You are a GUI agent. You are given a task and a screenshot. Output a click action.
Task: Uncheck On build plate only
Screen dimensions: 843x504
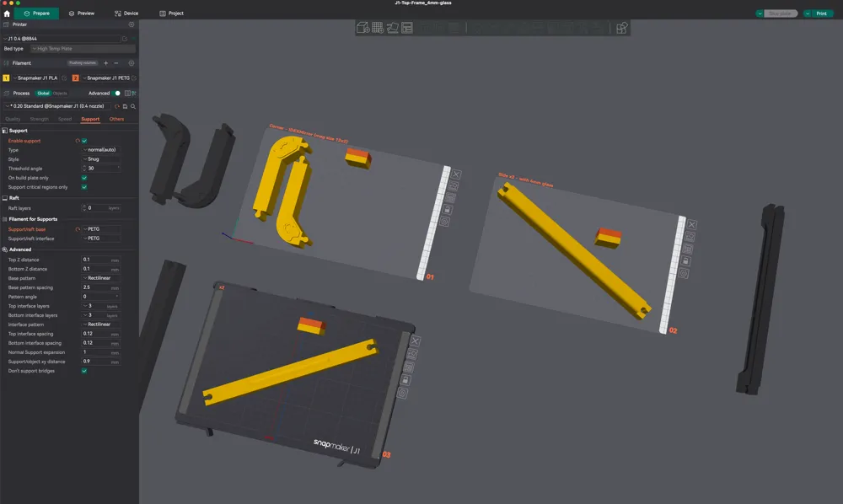pos(84,178)
